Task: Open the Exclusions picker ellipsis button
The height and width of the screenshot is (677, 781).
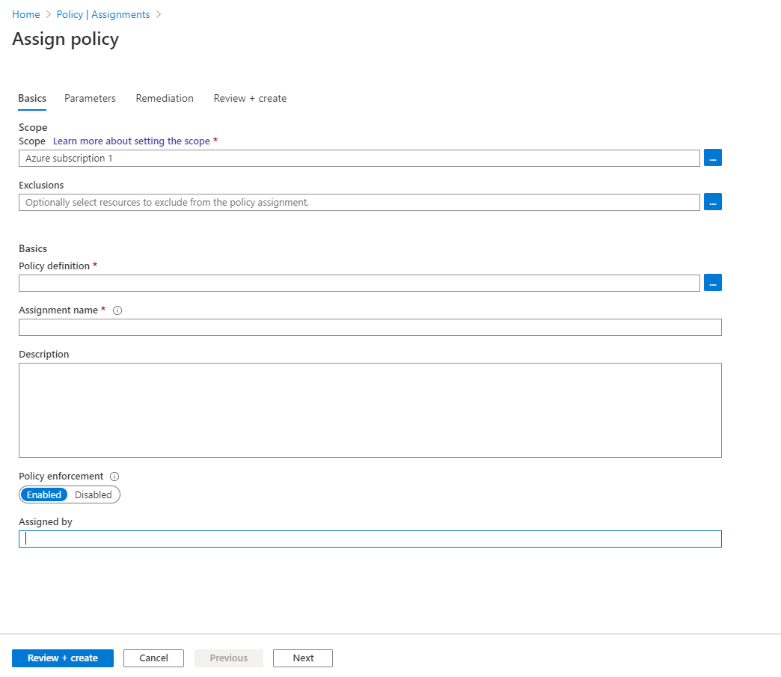Action: point(713,202)
